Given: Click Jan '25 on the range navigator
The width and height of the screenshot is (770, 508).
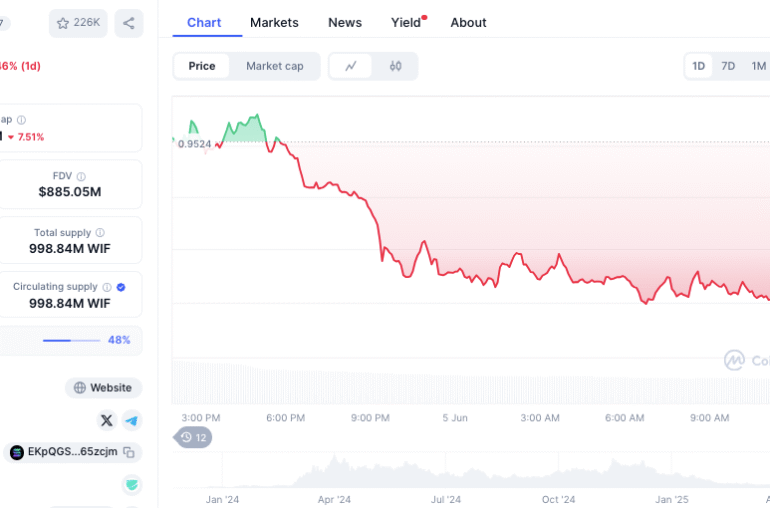Looking at the screenshot, I should pos(672,500).
